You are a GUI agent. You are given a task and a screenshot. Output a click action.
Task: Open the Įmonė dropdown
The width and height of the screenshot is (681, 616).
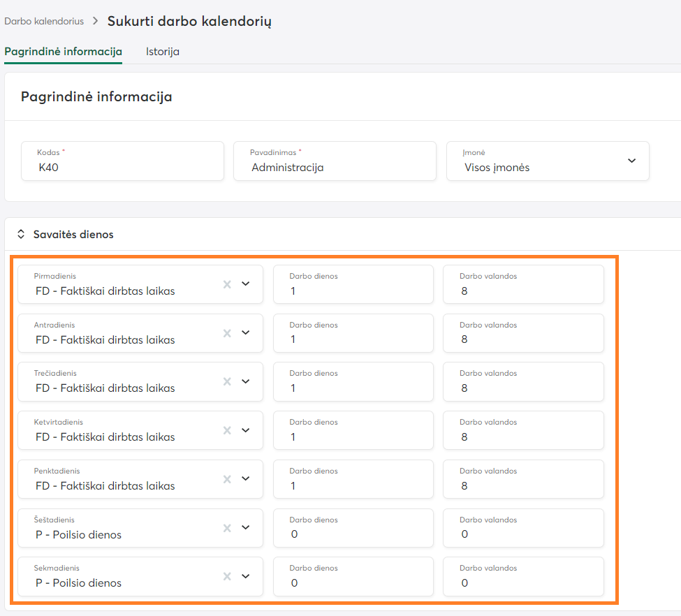(x=631, y=161)
